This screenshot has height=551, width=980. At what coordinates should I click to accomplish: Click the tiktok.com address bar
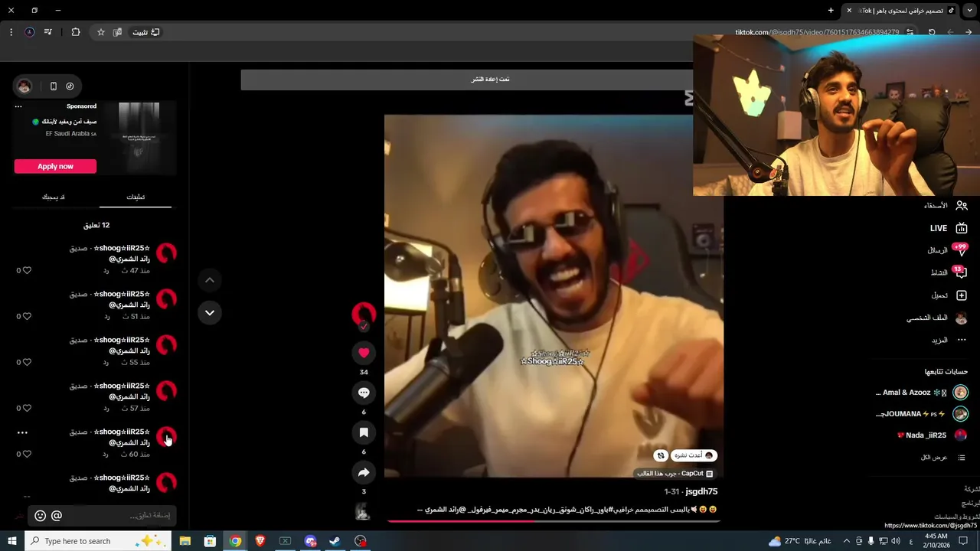click(x=817, y=32)
